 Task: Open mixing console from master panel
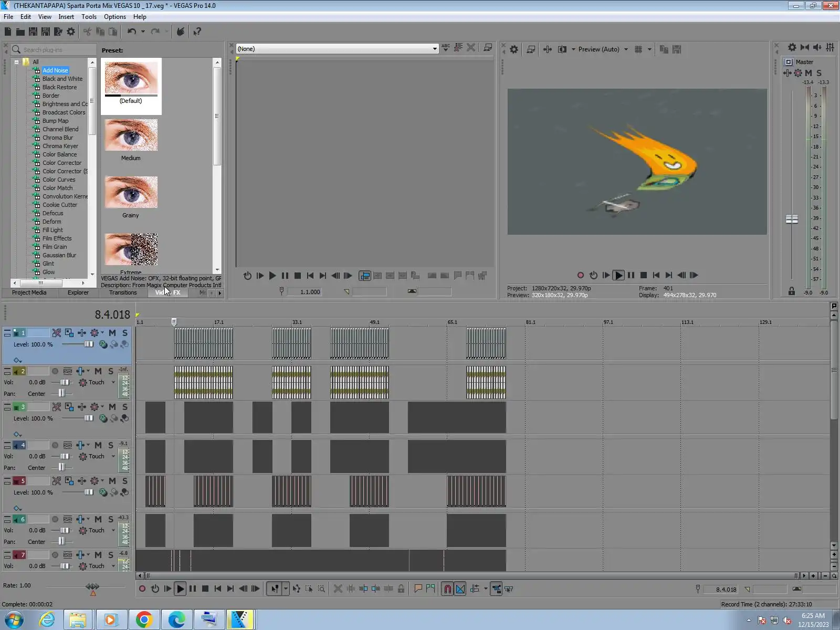click(830, 47)
